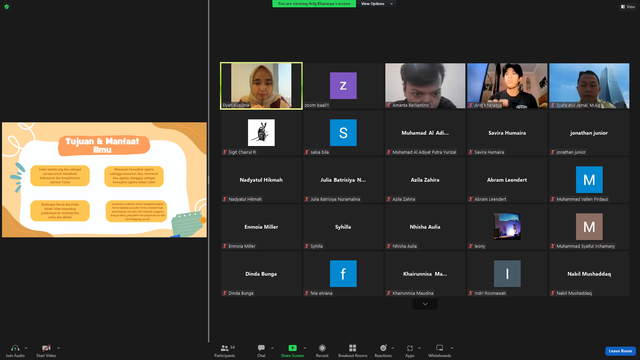Image resolution: width=640 pixels, height=360 pixels.
Task: Show next gallery page with down chevron
Action: 425,304
